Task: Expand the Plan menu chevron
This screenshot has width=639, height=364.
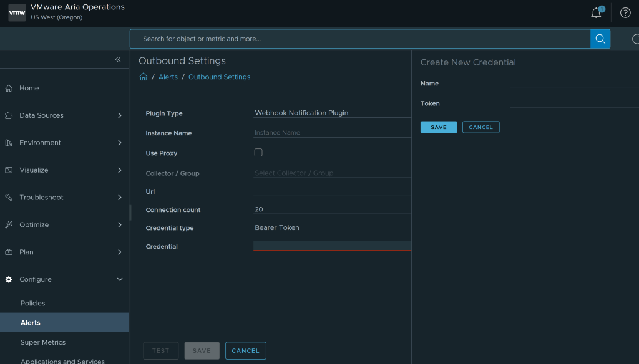Action: pyautogui.click(x=119, y=252)
